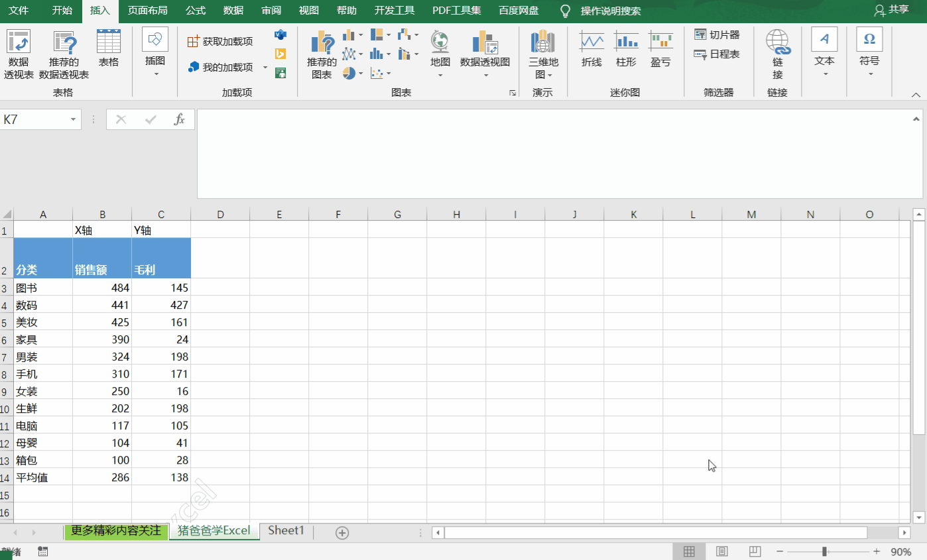Open the Bing Maps add-in icon
This screenshot has width=927, height=560.
click(x=280, y=54)
